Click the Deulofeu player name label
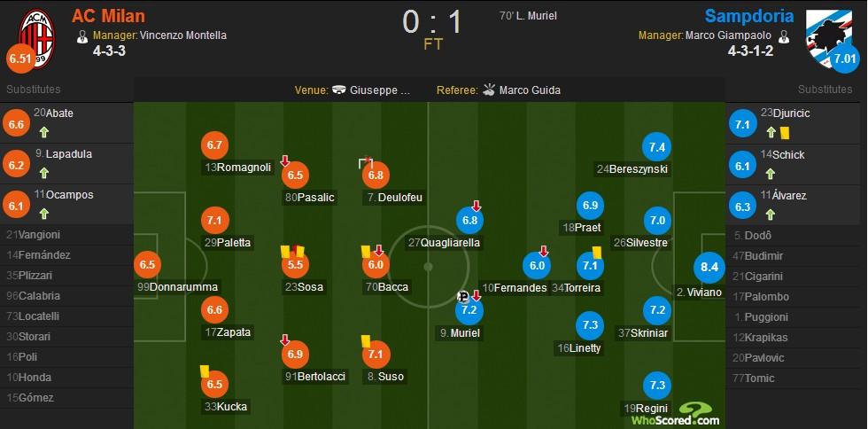This screenshot has width=868, height=429. pos(395,198)
